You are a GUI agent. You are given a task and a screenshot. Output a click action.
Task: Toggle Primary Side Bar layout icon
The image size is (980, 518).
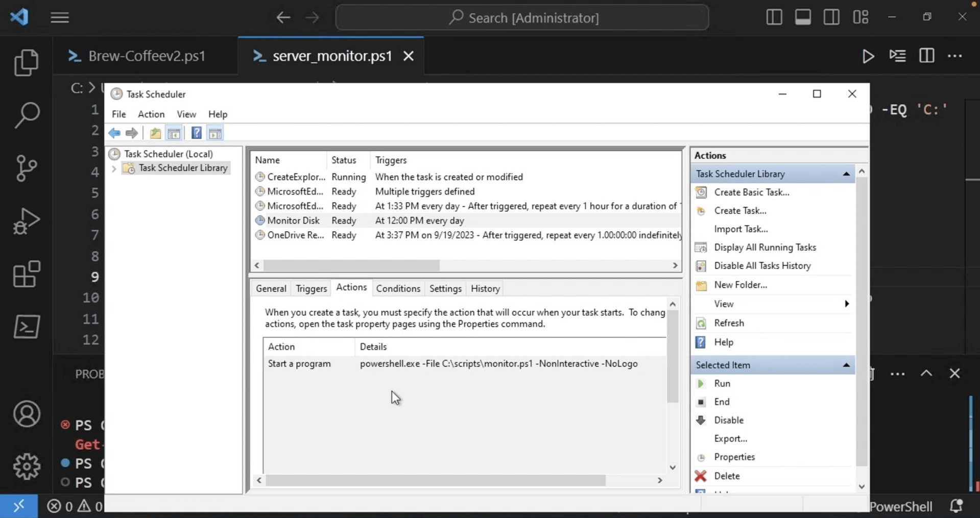click(x=774, y=17)
